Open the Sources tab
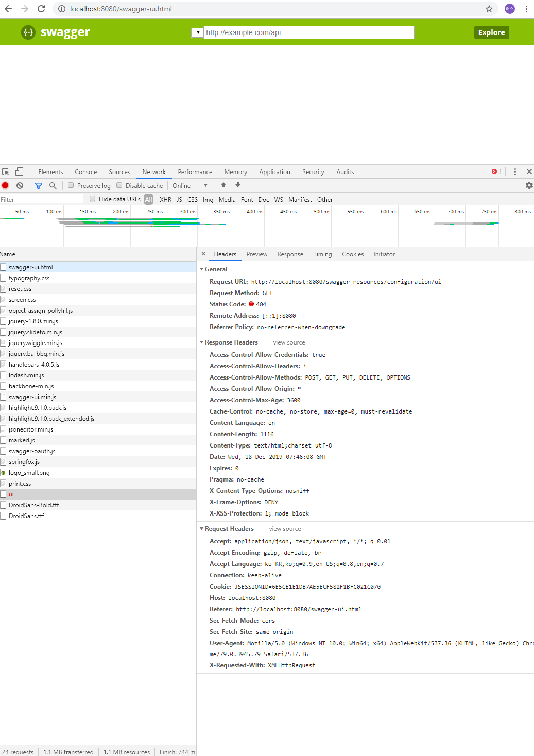 coord(119,172)
